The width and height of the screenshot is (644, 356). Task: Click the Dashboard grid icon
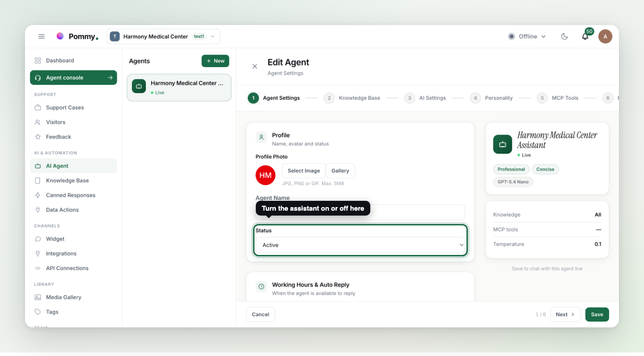click(38, 60)
